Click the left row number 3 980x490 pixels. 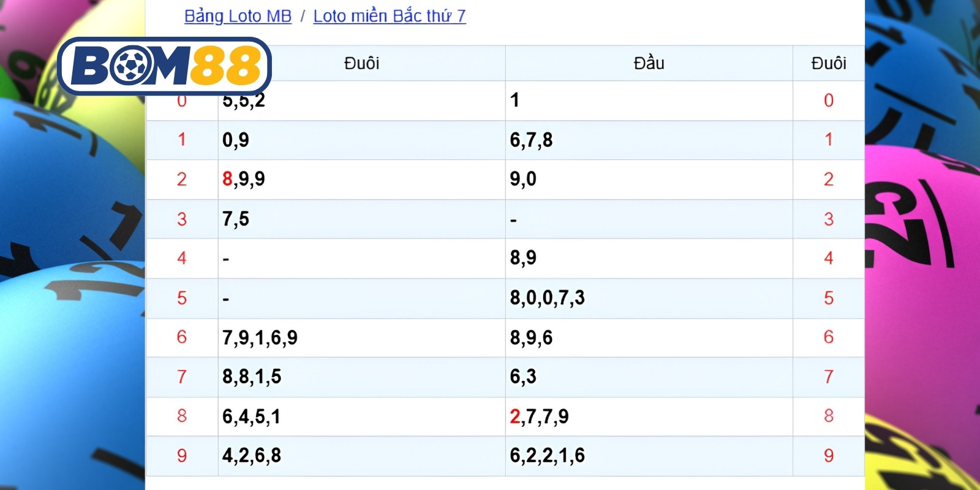[182, 219]
